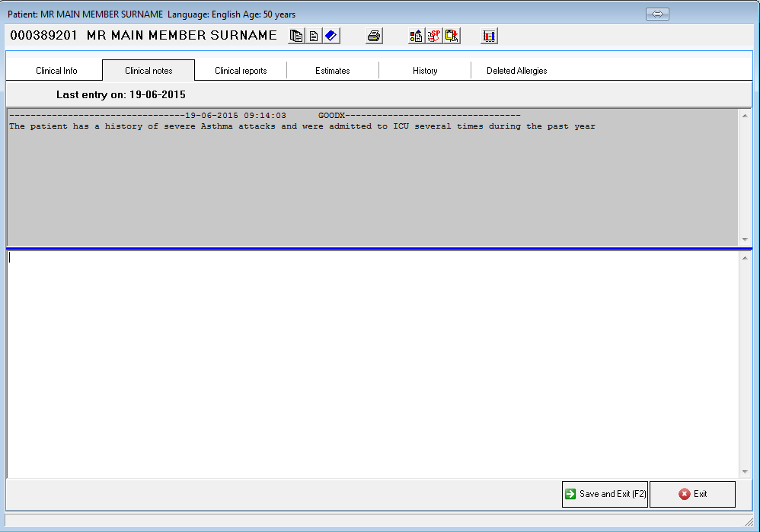Click the 'Last entry on: 19-06-2015' label
This screenshot has height=532, width=760.
(x=120, y=94)
